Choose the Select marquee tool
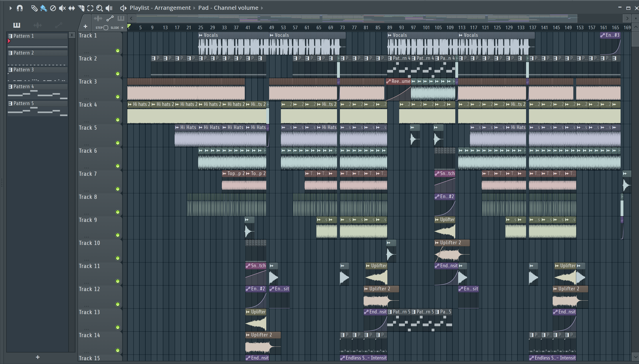 (x=90, y=8)
